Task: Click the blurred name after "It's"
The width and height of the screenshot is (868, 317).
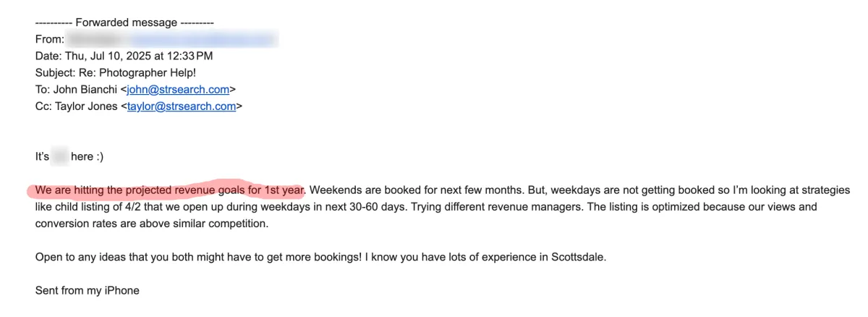Action: (60, 156)
